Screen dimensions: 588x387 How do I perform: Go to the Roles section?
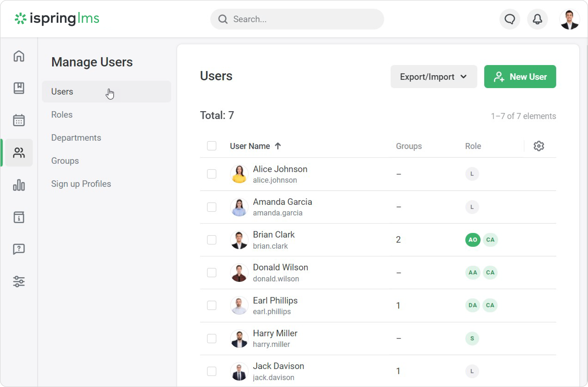tap(62, 115)
